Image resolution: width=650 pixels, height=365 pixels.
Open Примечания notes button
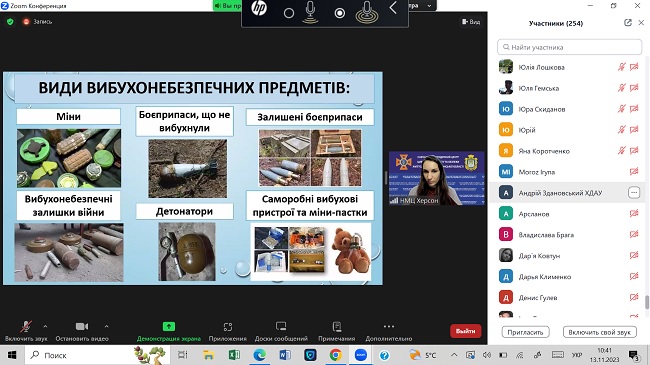337,331
